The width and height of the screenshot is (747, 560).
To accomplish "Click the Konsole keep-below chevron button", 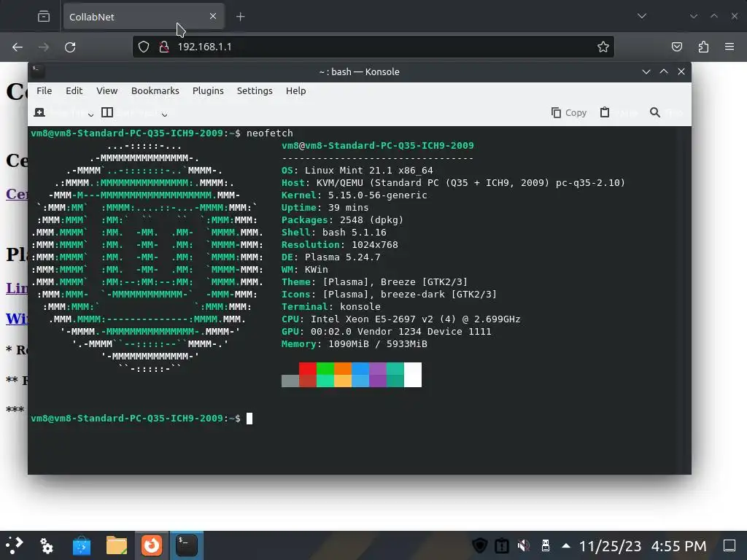I will point(646,71).
